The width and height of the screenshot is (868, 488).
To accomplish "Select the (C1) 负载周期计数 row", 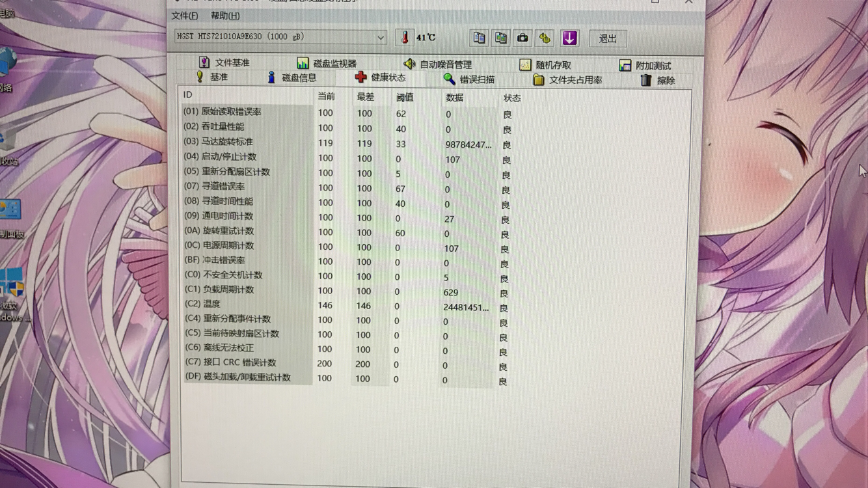I will (x=348, y=291).
